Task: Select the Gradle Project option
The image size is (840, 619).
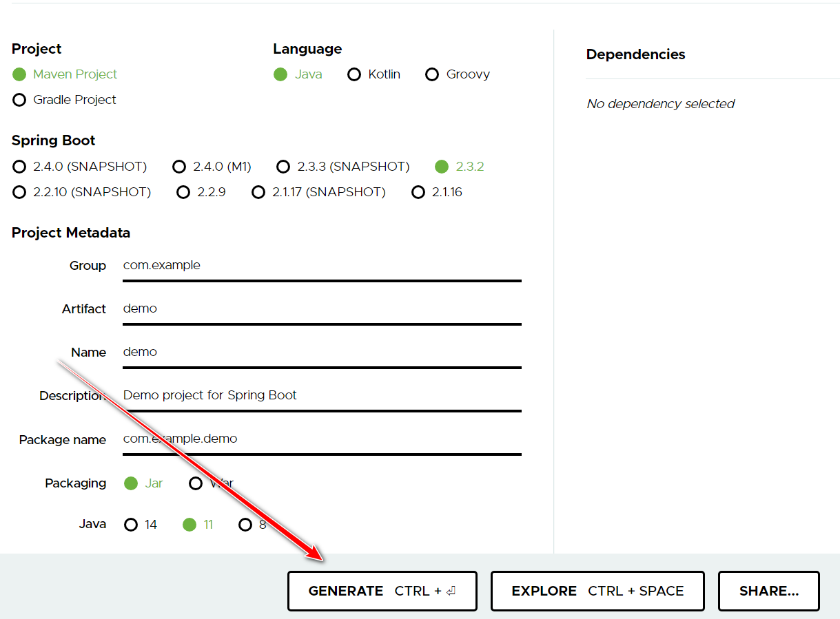Action: tap(19, 99)
